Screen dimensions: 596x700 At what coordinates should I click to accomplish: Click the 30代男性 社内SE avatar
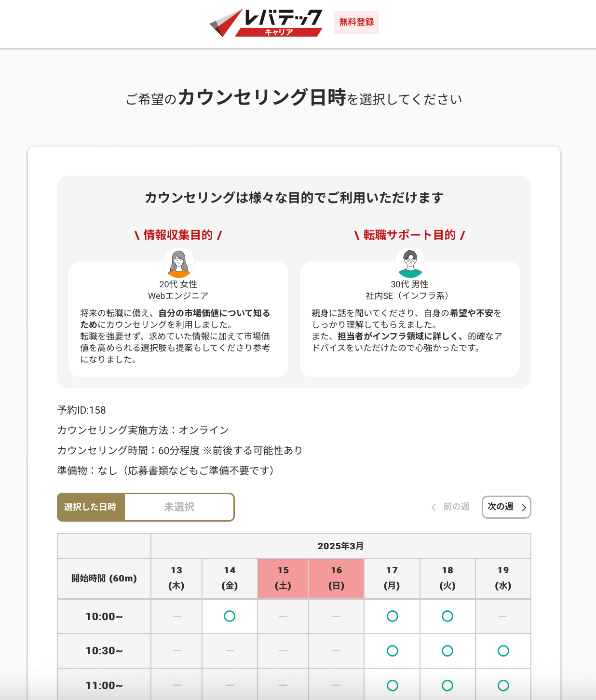[x=410, y=262]
